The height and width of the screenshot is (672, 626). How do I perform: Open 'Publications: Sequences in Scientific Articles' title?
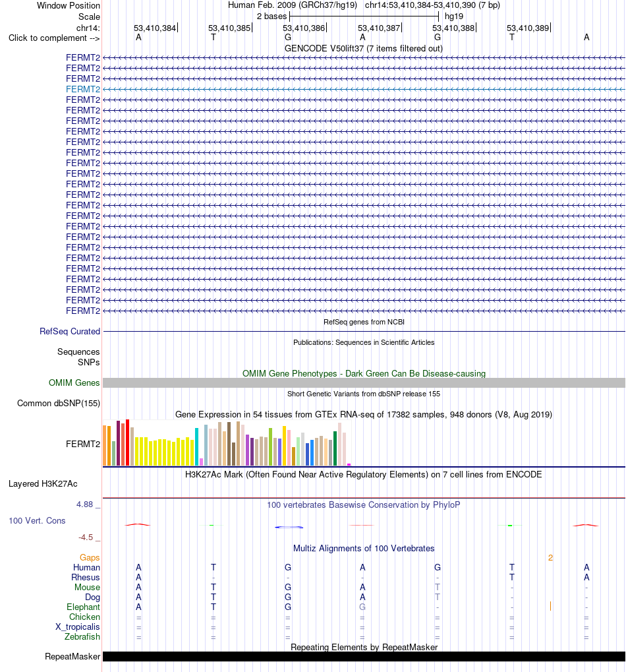364,342
